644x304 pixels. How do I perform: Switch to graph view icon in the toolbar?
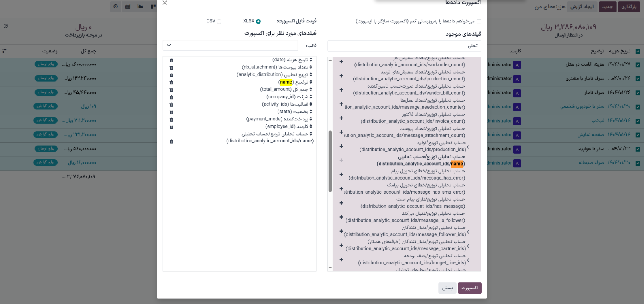140,6
